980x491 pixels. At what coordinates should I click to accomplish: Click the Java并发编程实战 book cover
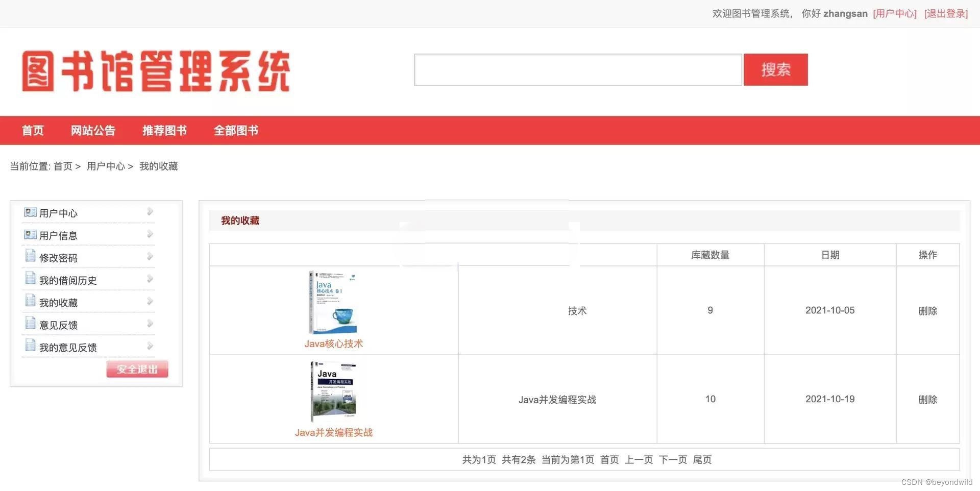[333, 390]
